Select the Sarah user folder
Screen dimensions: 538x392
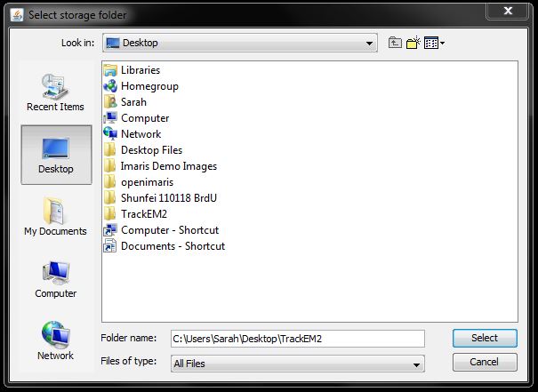click(x=133, y=102)
